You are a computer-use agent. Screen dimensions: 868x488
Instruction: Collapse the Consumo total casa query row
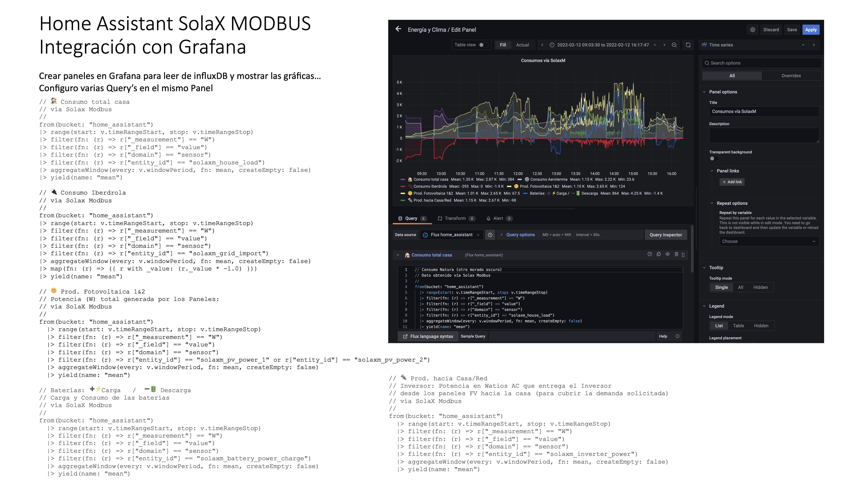point(398,255)
